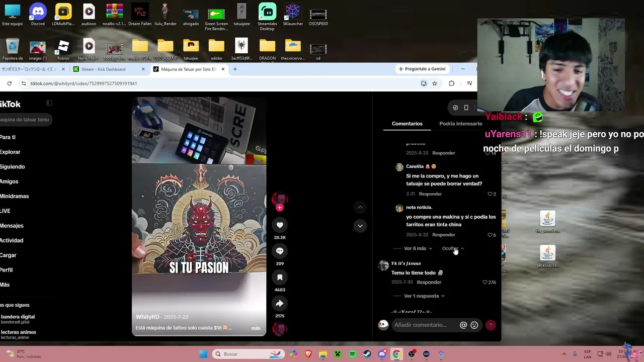Viewport: 644px width, 362px height.
Task: Open SKlauncher desktop shortcut
Action: (x=293, y=15)
